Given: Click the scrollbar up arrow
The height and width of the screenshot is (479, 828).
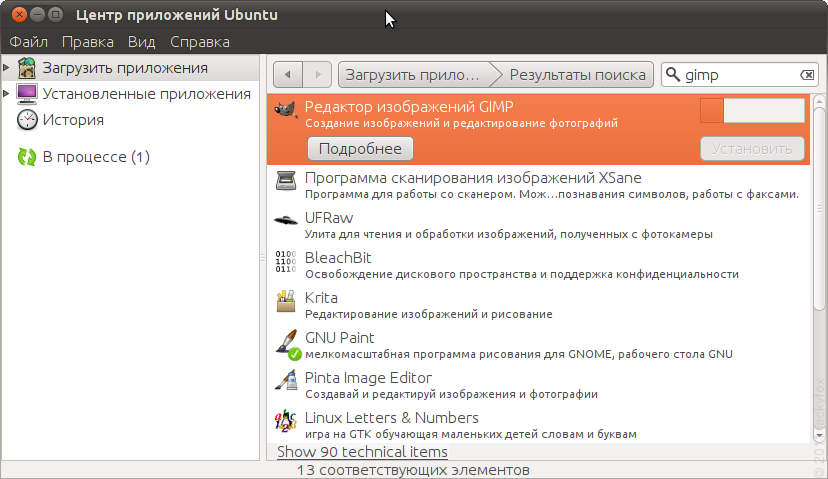Looking at the screenshot, I should coord(819,101).
